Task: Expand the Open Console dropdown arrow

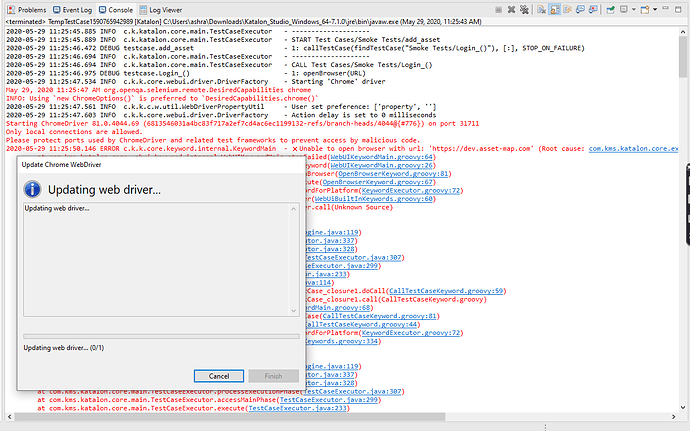Action: tap(655, 10)
